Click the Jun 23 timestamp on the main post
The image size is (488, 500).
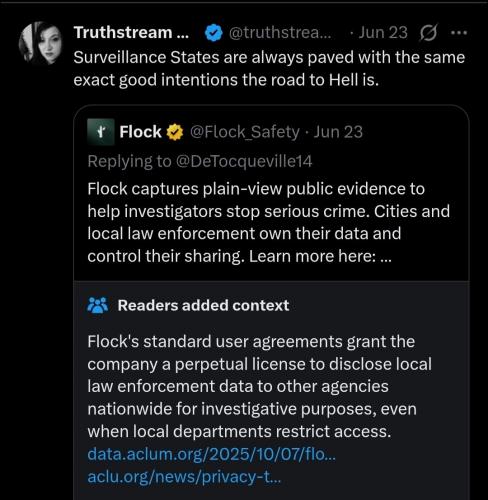383,33
